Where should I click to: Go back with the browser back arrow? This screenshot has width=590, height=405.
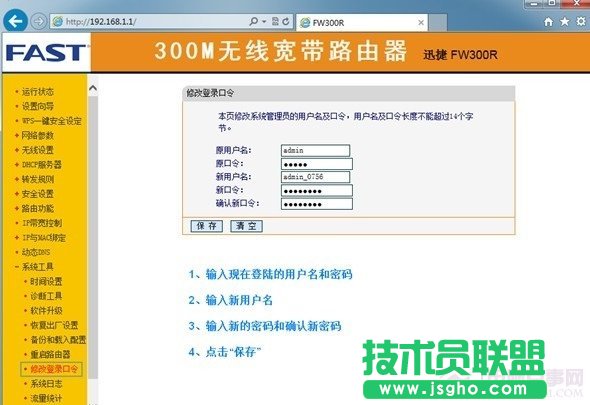point(15,21)
